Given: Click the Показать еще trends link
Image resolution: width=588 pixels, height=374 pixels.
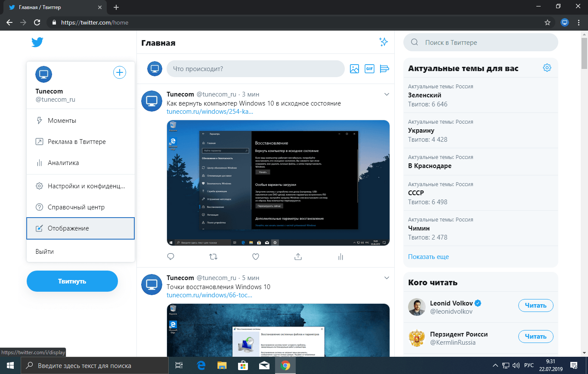Looking at the screenshot, I should pyautogui.click(x=428, y=257).
